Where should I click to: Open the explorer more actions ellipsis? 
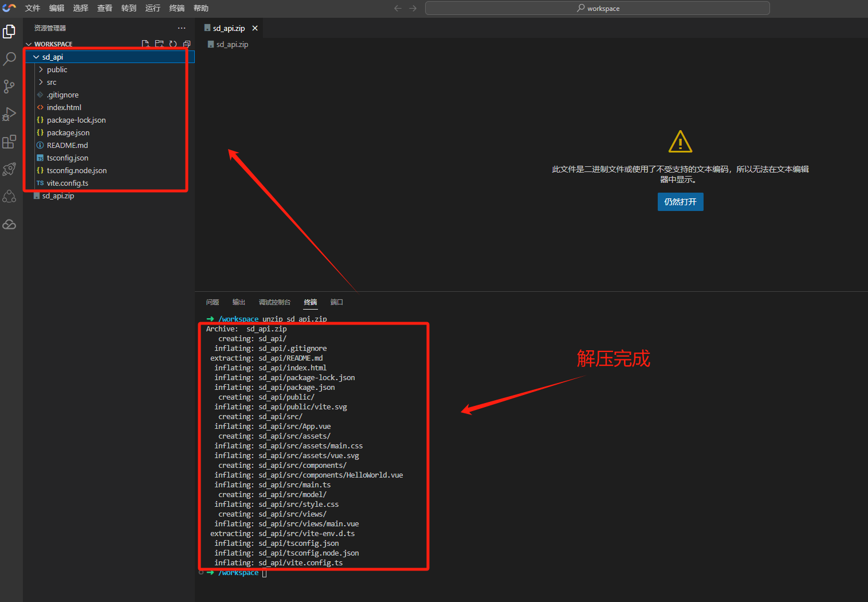click(x=182, y=28)
